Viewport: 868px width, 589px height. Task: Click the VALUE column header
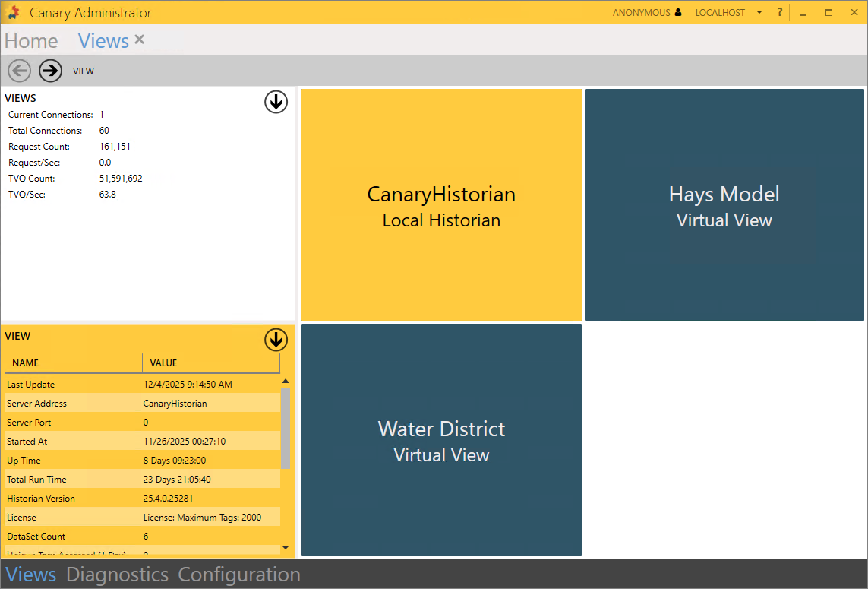(210, 363)
